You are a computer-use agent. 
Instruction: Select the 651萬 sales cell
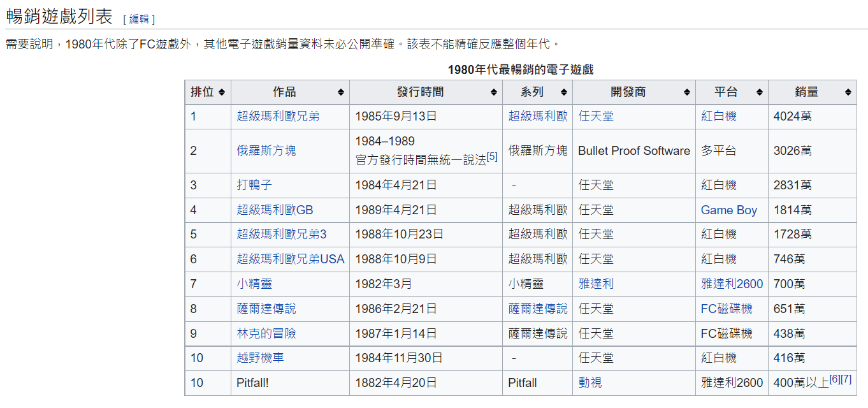tap(812, 309)
